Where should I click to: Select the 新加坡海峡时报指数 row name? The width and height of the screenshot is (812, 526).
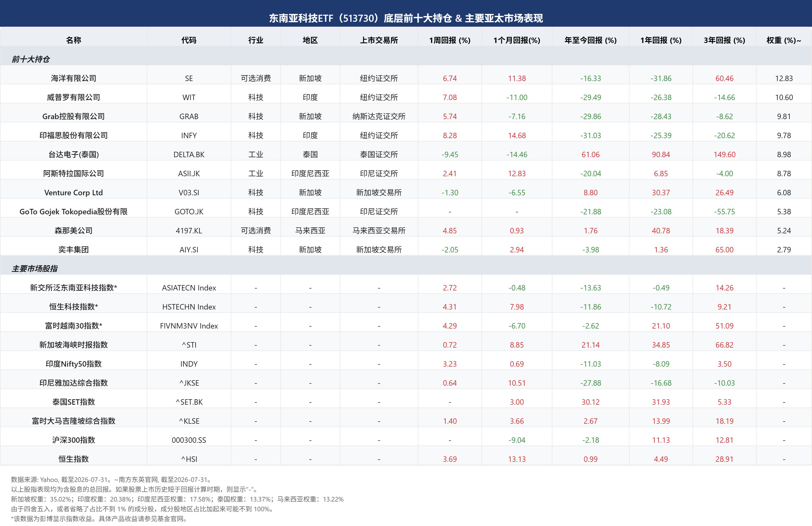pyautogui.click(x=73, y=345)
